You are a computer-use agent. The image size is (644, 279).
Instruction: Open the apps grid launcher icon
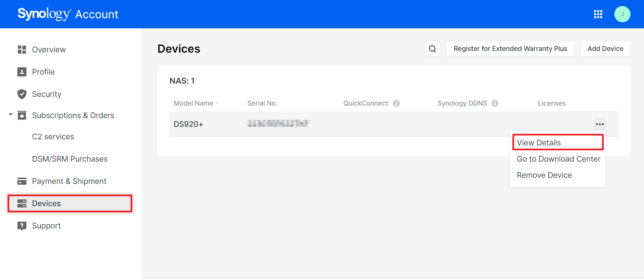pos(598,14)
